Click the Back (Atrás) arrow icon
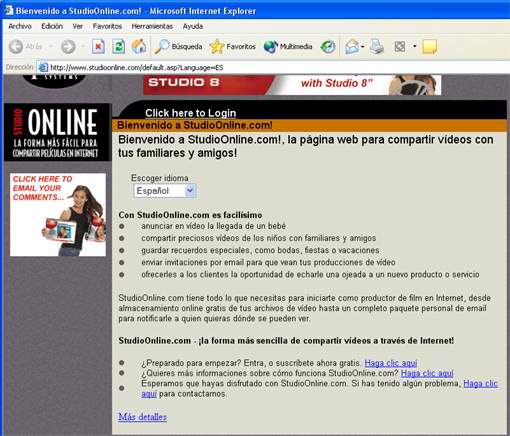The image size is (510, 436). tap(16, 47)
